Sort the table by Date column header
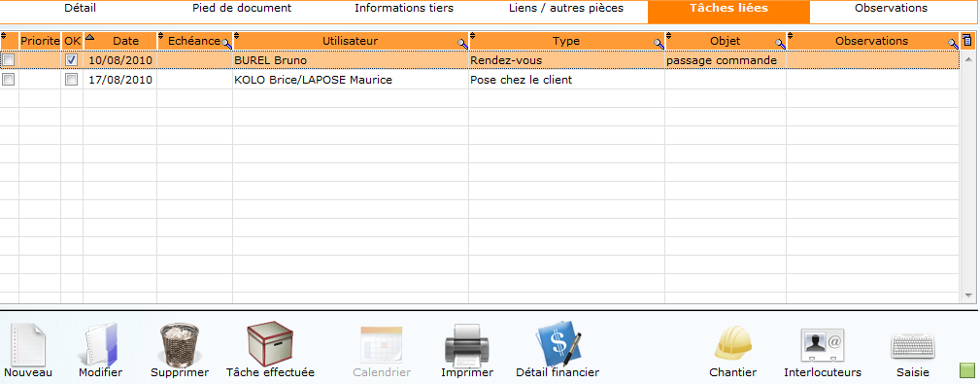 point(125,41)
